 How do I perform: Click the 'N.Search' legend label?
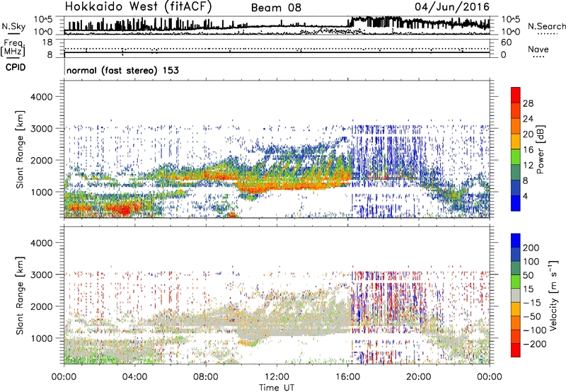pyautogui.click(x=546, y=26)
